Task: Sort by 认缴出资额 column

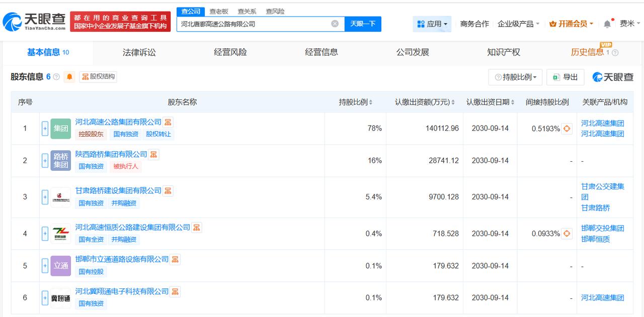Action: coord(453,102)
